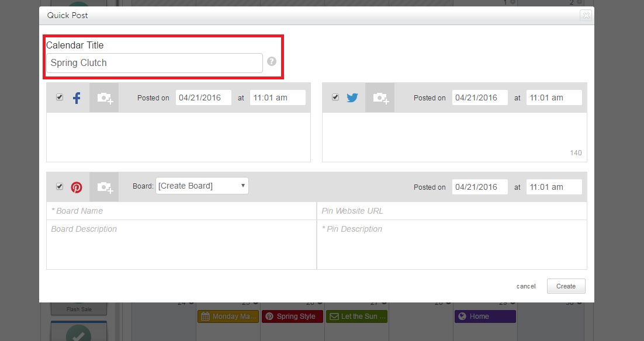This screenshot has height=341, width=644.
Task: Click the Facebook logo icon
Action: coord(77,98)
